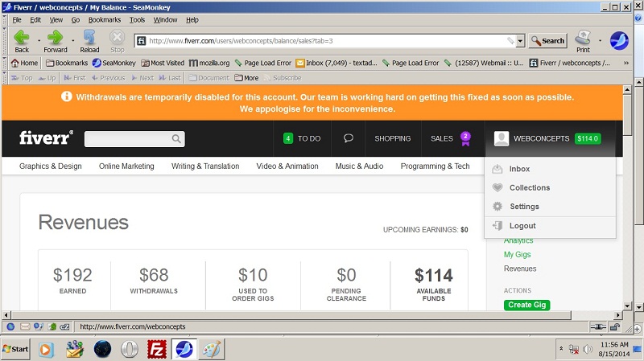Open the Paint taskbar icon
Screen dimensions: 644x361
tap(212, 349)
